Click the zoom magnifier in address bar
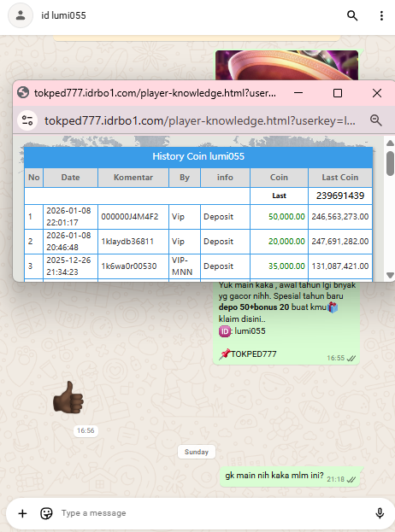395x532 pixels. click(x=375, y=120)
